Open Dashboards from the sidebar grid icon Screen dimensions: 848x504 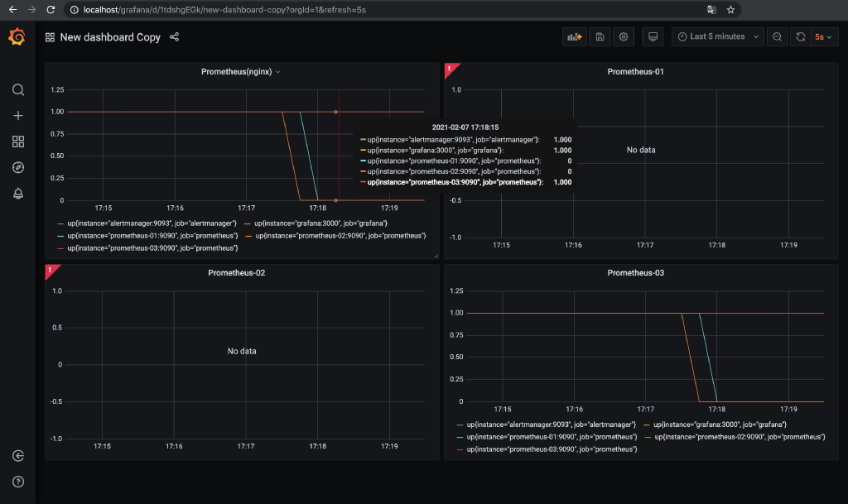click(x=17, y=142)
